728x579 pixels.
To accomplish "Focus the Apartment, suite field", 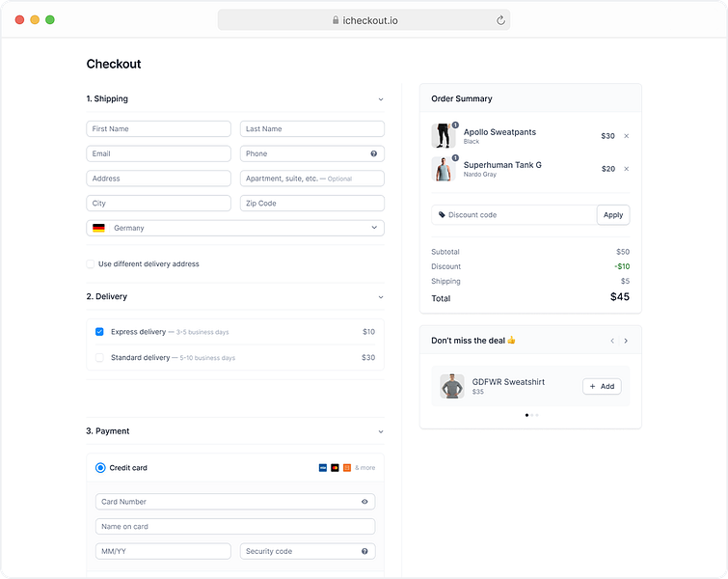I will [312, 179].
